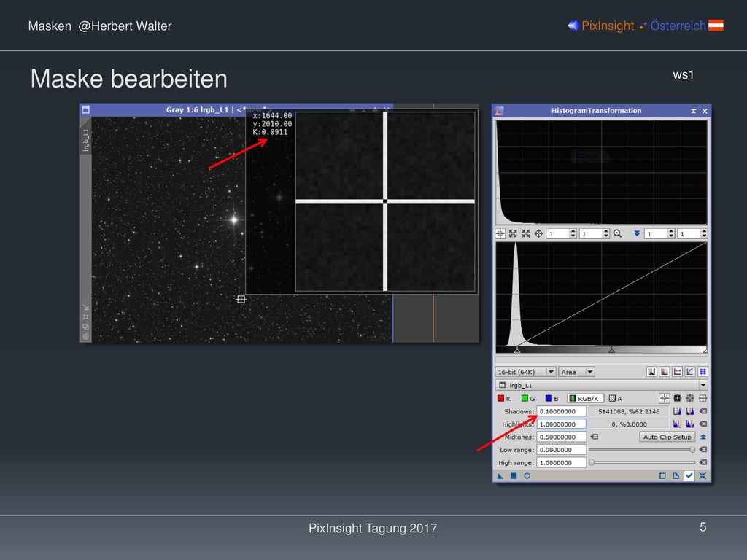Toggle the track view checkmark button
747x560 pixels.
click(x=689, y=475)
